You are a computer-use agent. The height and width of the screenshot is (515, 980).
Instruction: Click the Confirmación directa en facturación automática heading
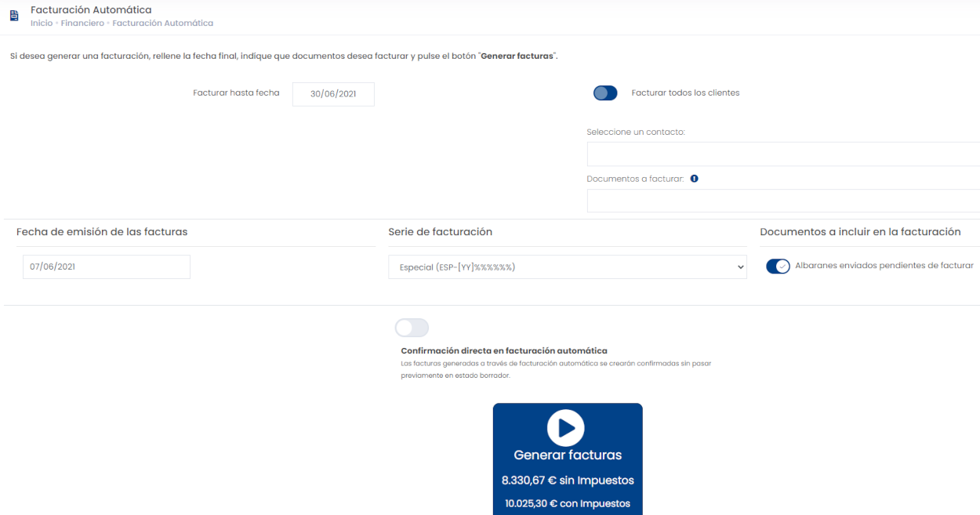[x=503, y=351]
